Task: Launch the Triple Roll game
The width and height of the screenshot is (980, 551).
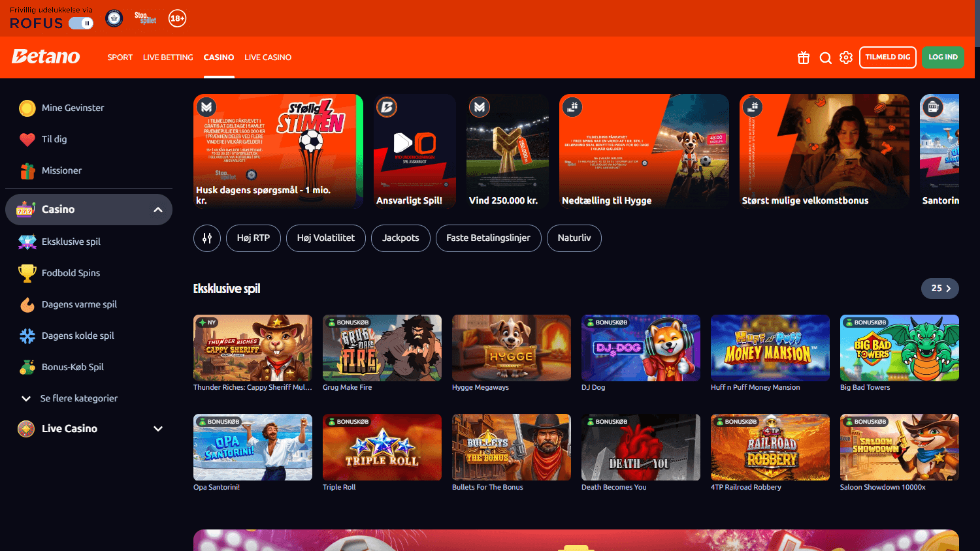Action: point(382,447)
